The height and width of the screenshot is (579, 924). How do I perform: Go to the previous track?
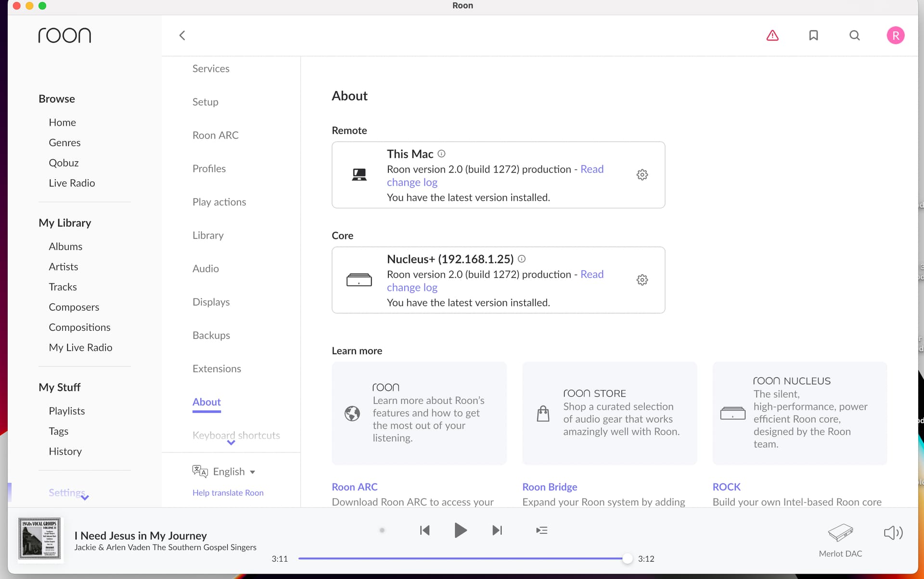[x=424, y=530]
